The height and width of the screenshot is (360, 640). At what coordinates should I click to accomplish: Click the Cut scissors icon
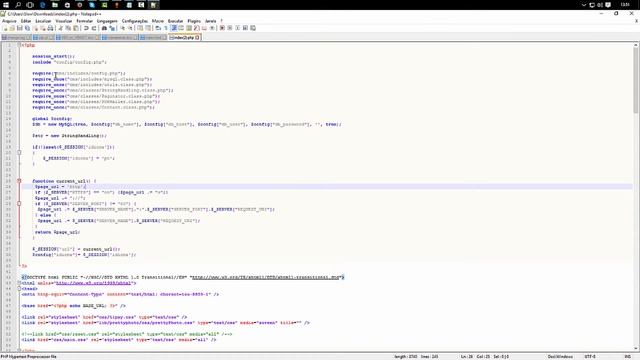61,28
